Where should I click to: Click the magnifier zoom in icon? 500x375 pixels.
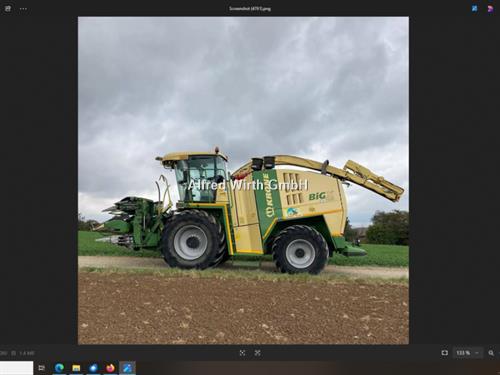[x=491, y=353]
